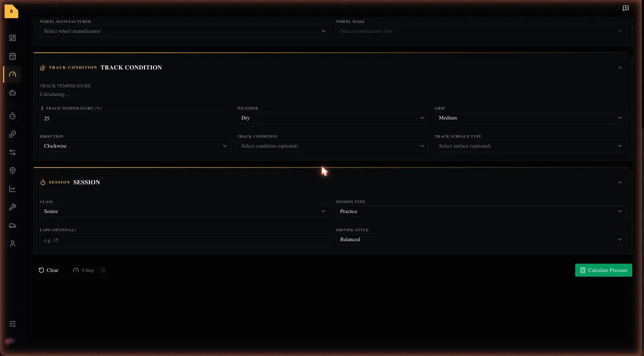Screen dimensions: 644x356
Task: Open the user profile sidebar icon
Action: [12, 244]
